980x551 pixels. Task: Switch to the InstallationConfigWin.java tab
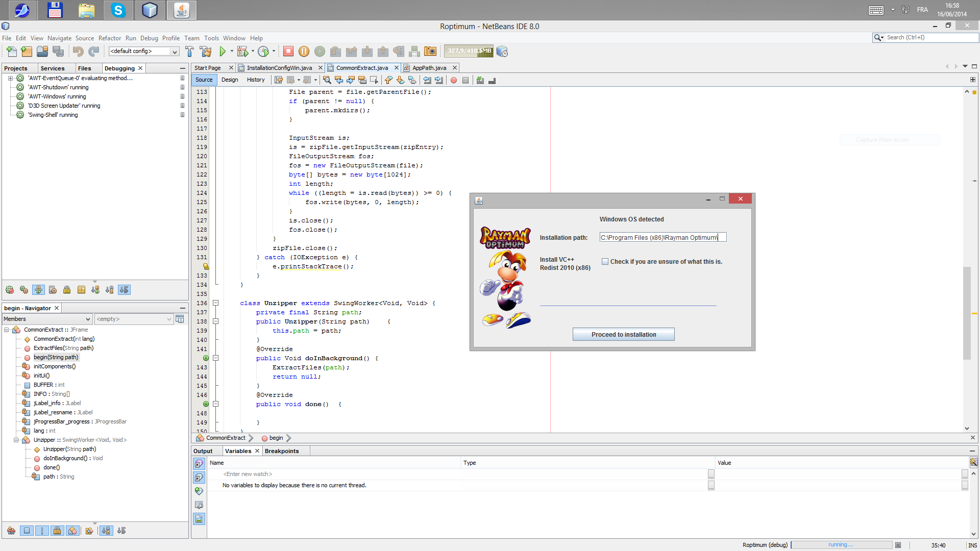[279, 68]
